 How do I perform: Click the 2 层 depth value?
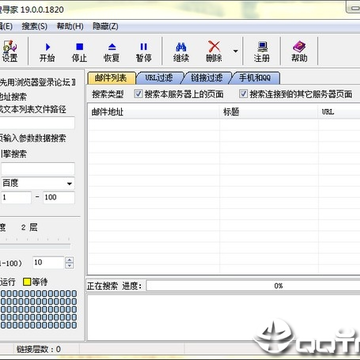coord(29,228)
